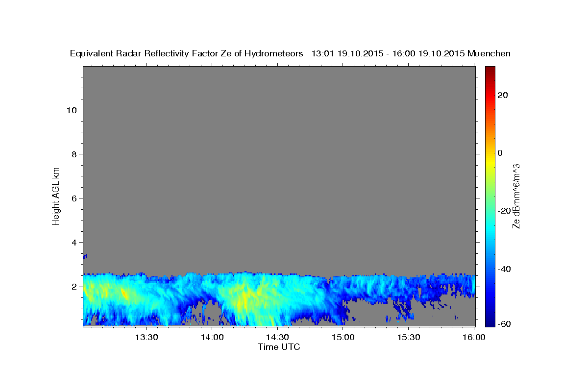The height and width of the screenshot is (392, 588).
Task: Click the '15:00' time tick label
Action: pyautogui.click(x=343, y=337)
